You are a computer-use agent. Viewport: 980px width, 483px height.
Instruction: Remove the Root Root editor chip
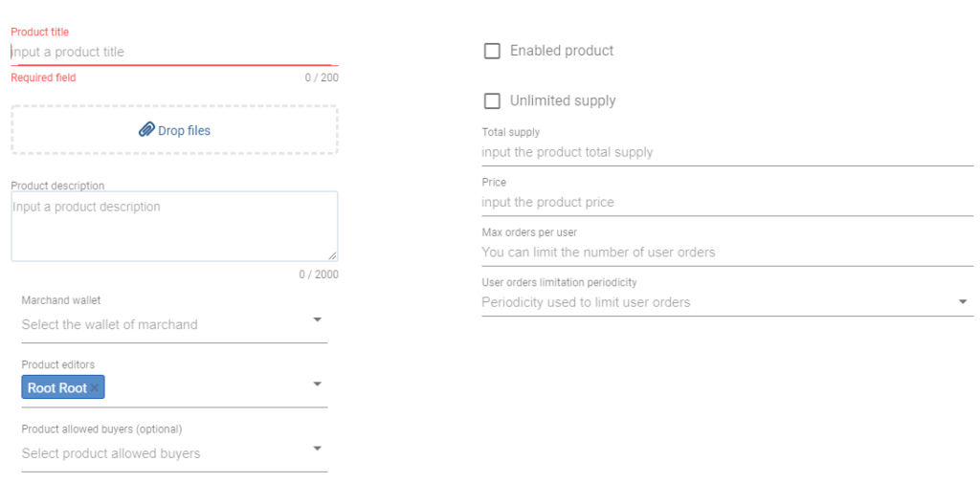coord(95,388)
